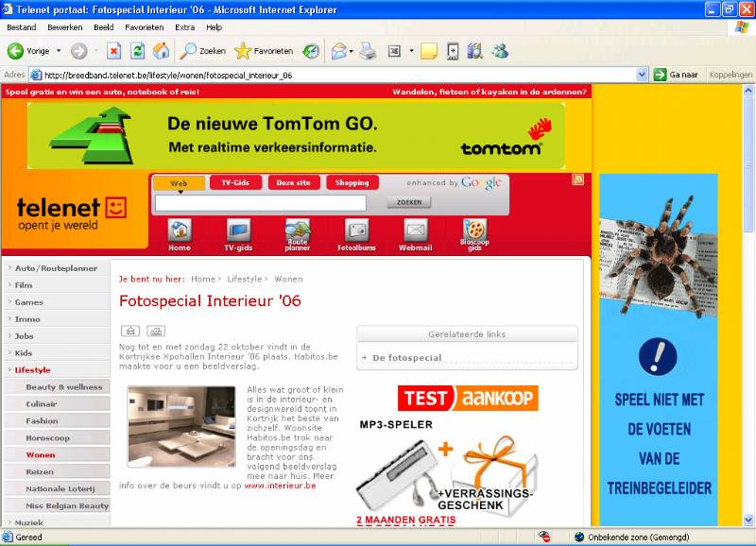Open the Fotoalbums icon
Viewport: 756px width, 546px height.
pos(356,234)
